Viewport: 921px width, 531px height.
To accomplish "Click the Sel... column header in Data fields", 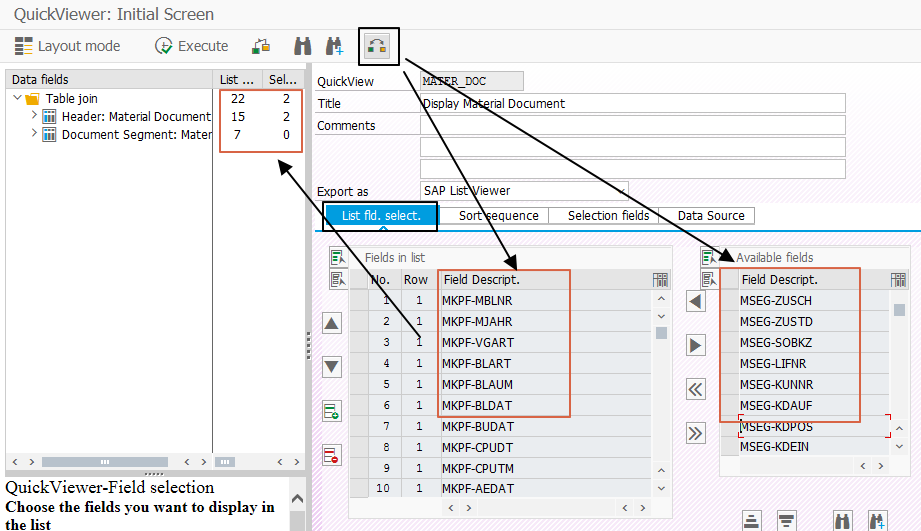I will point(283,79).
